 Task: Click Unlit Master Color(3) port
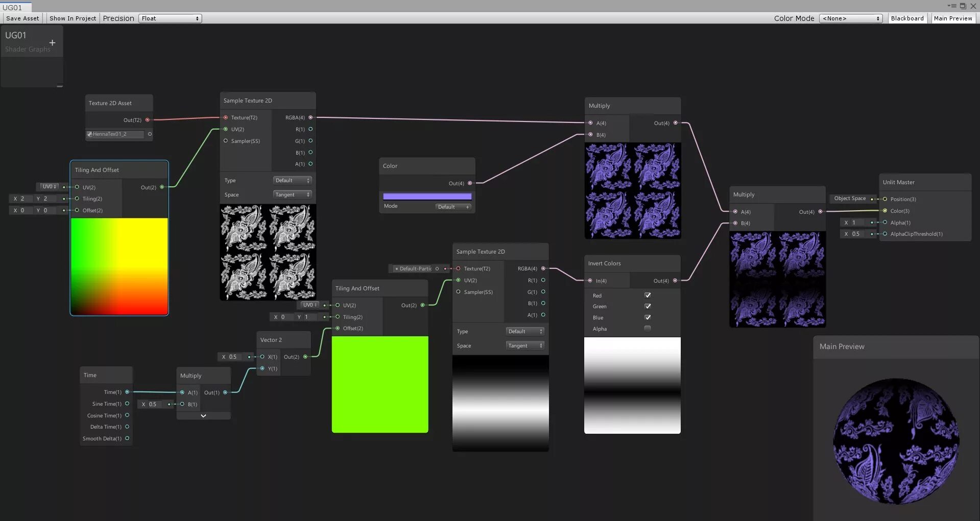[885, 211]
